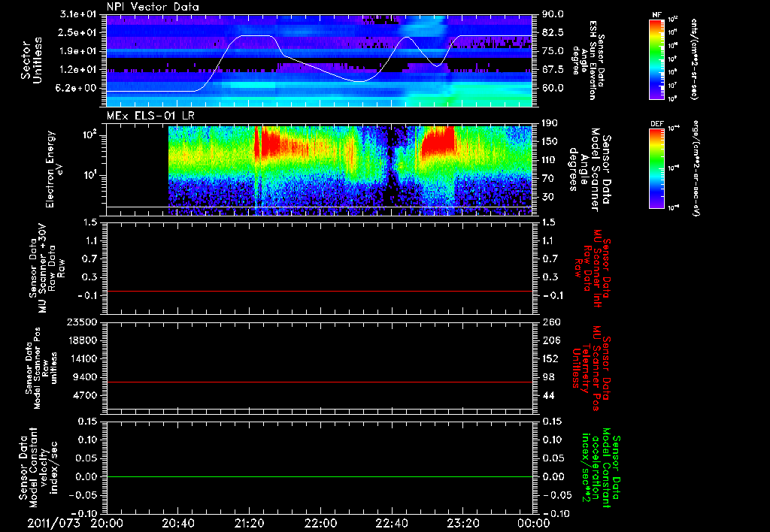Screen dimensions: 770x532
Task: Click the 90.0 elevation angle tick
Action: [x=553, y=14]
